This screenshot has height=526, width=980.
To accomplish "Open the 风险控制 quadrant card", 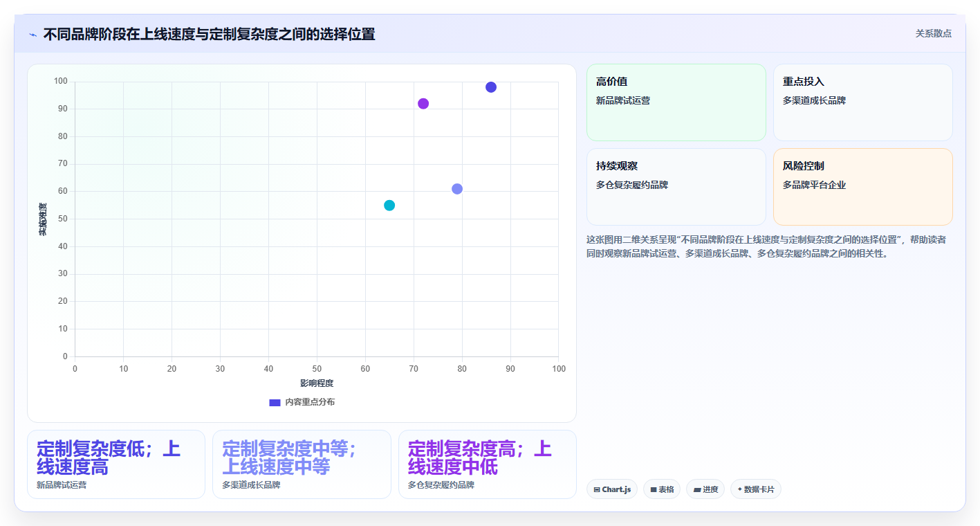I will click(863, 187).
